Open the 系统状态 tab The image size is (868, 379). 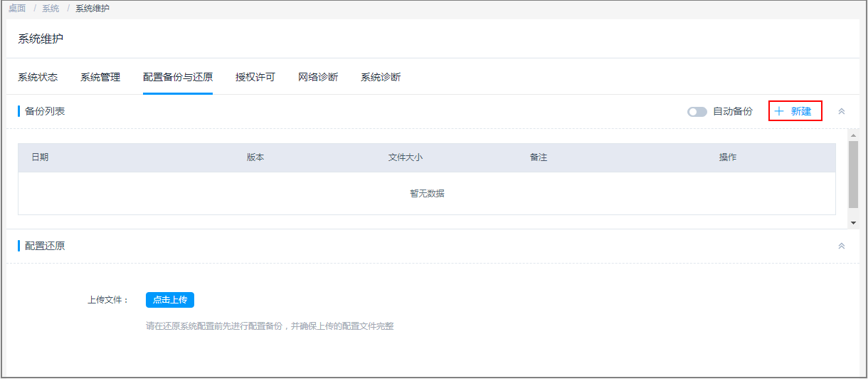[38, 77]
